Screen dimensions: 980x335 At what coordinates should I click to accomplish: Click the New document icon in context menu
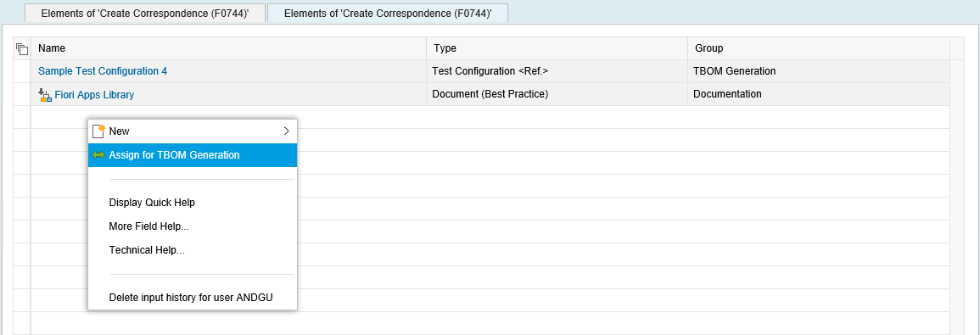click(98, 131)
